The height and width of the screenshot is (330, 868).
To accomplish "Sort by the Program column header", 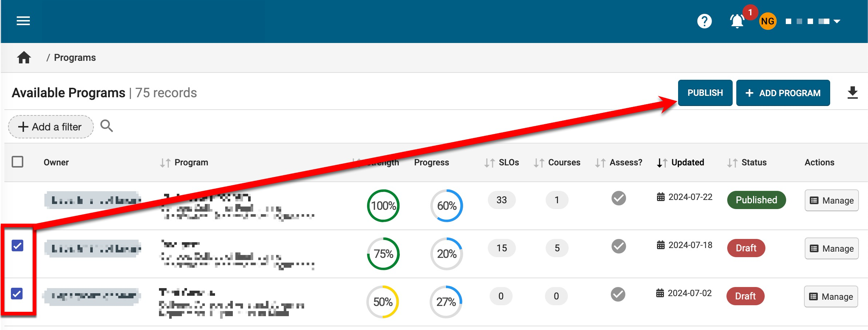I will 191,162.
